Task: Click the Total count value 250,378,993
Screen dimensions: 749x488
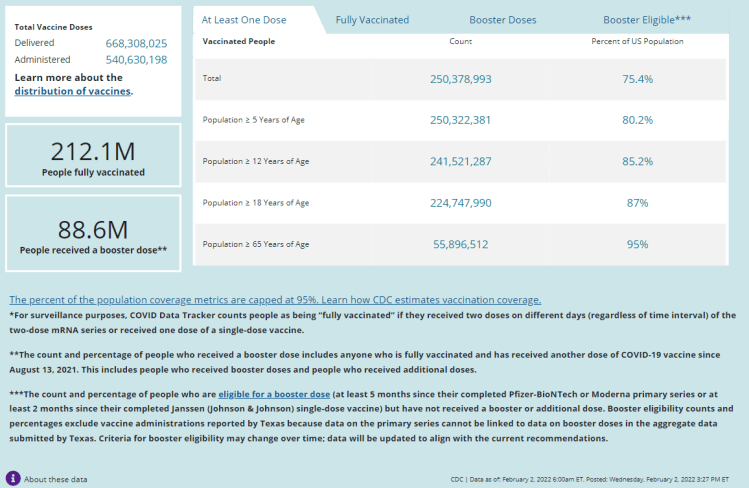Action: pos(461,78)
